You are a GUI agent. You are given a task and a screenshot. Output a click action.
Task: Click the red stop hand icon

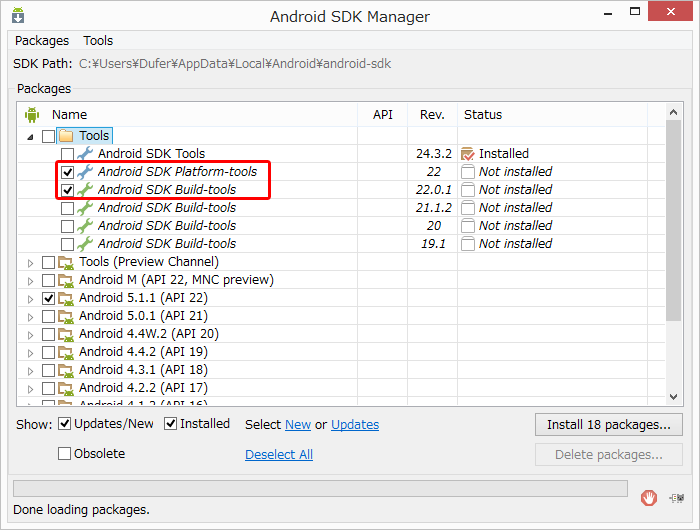coord(649,497)
